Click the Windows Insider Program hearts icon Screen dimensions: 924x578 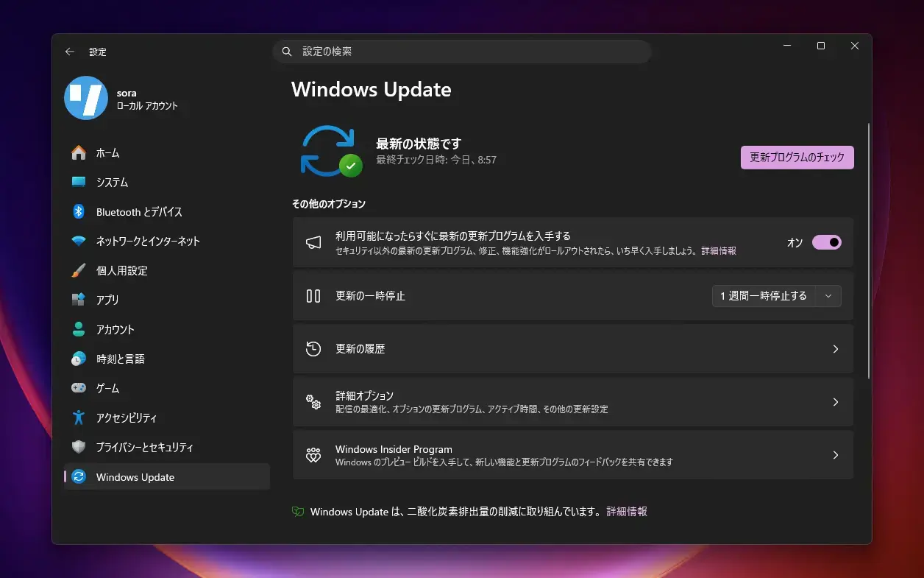pos(313,455)
